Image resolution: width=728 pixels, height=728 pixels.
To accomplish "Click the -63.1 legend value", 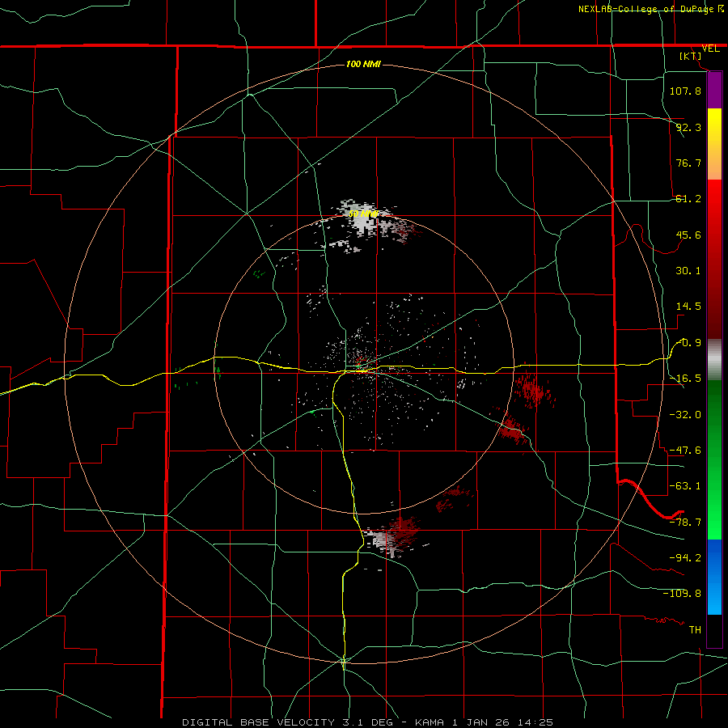I will pos(685,486).
